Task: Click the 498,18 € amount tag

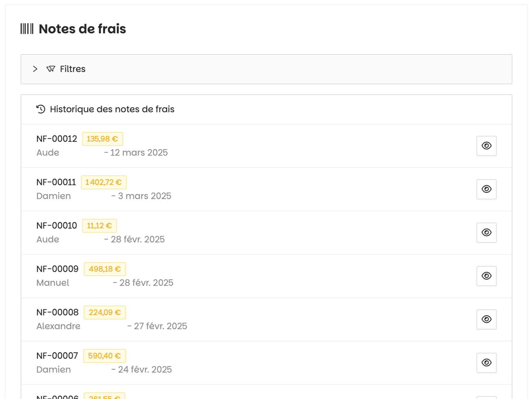Action: [105, 269]
